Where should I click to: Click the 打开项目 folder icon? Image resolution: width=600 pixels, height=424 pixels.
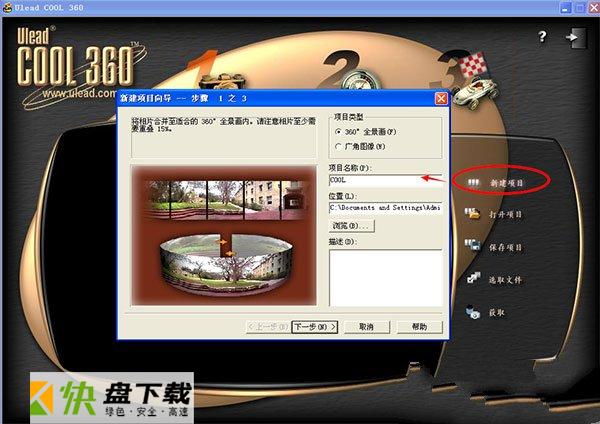pos(473,214)
